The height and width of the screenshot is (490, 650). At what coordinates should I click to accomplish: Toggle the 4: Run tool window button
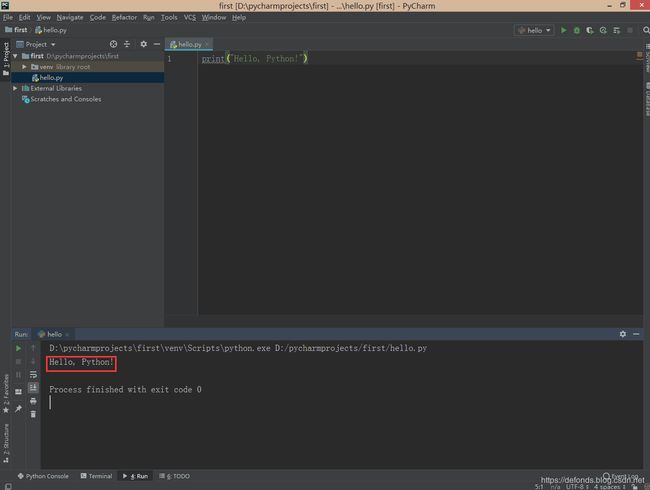(135, 476)
